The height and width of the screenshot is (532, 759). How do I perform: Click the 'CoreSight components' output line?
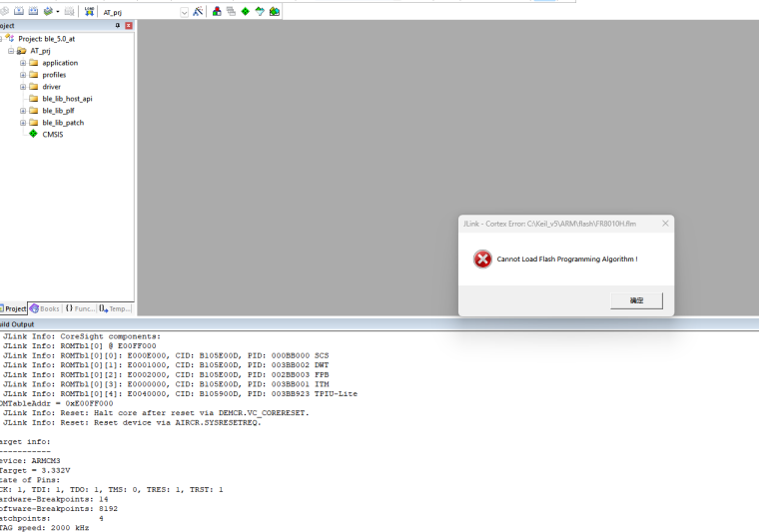82,336
